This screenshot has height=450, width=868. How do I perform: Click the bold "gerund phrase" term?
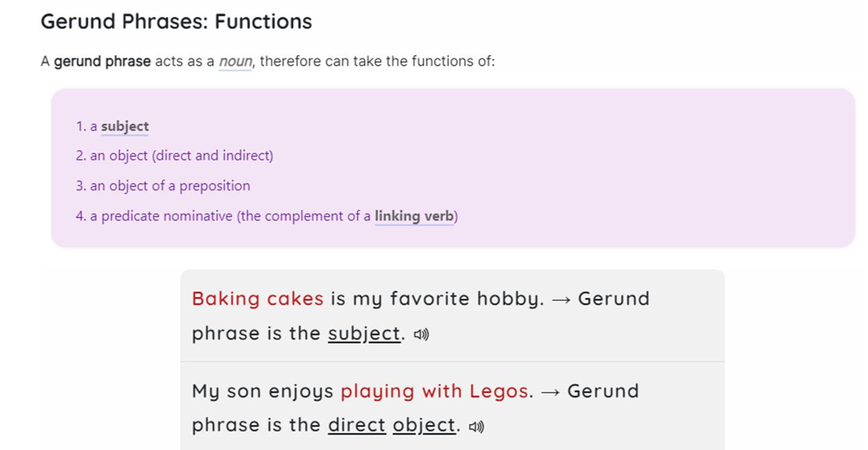[x=103, y=62]
